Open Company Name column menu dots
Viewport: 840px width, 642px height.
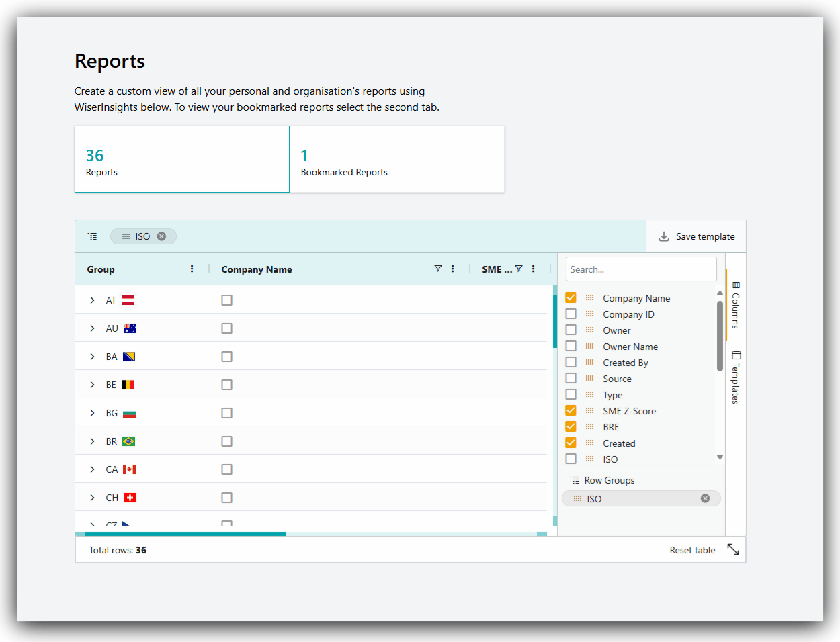(x=452, y=269)
